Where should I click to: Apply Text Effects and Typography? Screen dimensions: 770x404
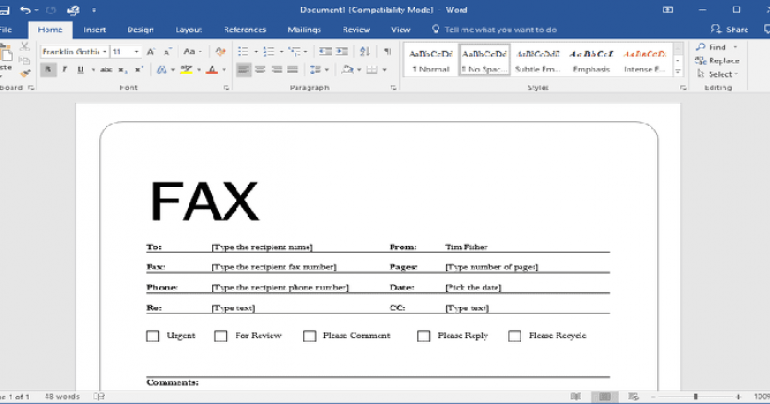[x=161, y=70]
